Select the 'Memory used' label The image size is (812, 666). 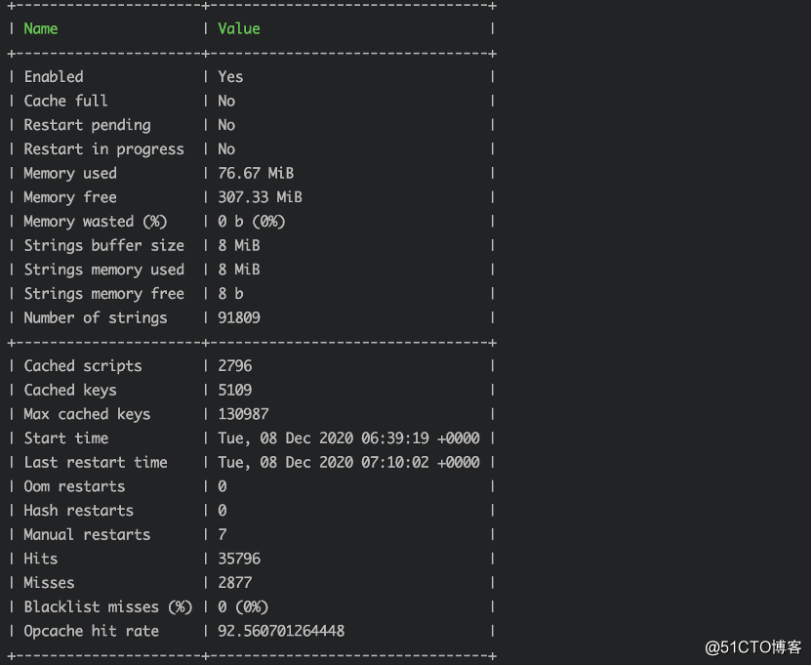pos(70,173)
